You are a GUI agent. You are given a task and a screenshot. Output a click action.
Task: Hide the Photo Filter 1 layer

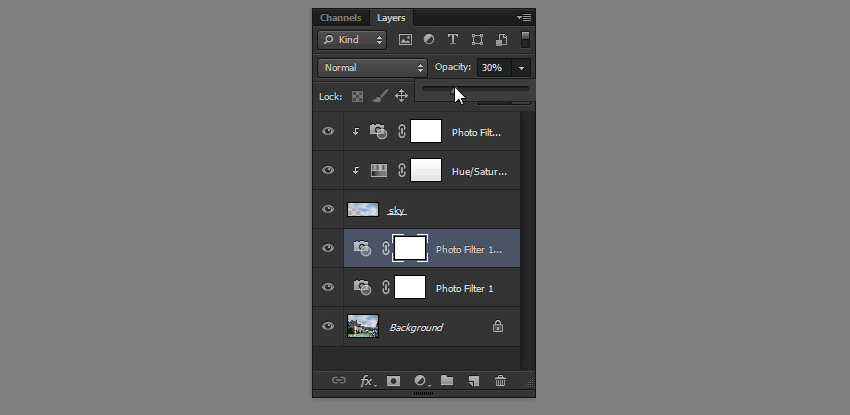328,287
